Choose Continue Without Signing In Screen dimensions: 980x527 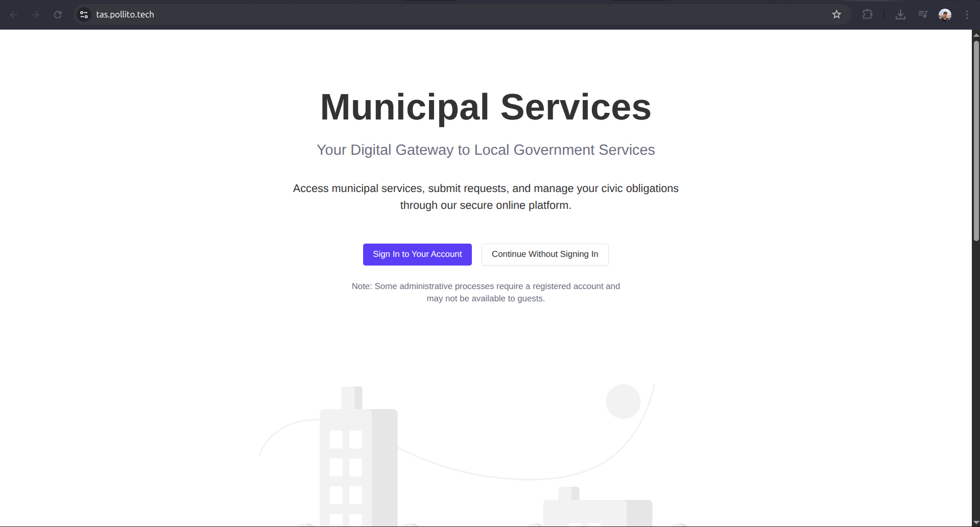pos(545,254)
